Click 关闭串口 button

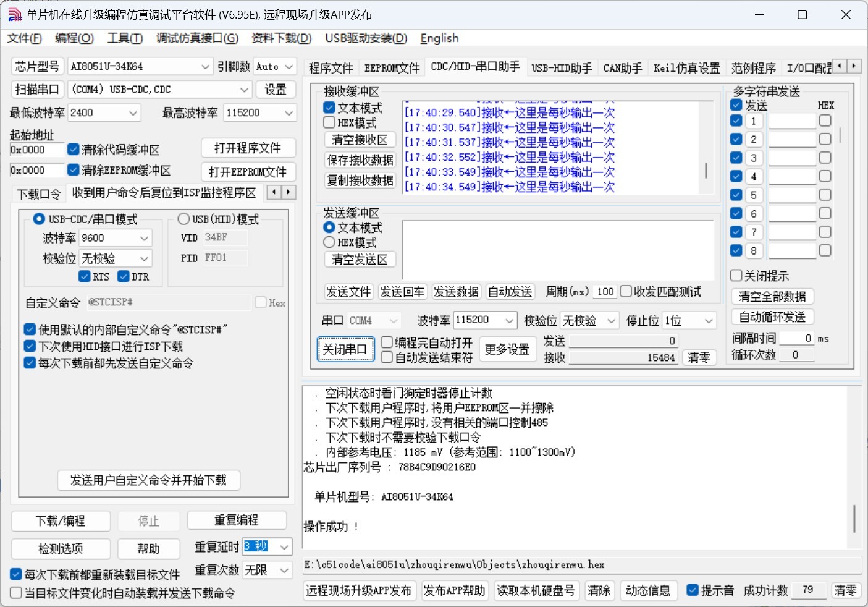click(x=345, y=350)
